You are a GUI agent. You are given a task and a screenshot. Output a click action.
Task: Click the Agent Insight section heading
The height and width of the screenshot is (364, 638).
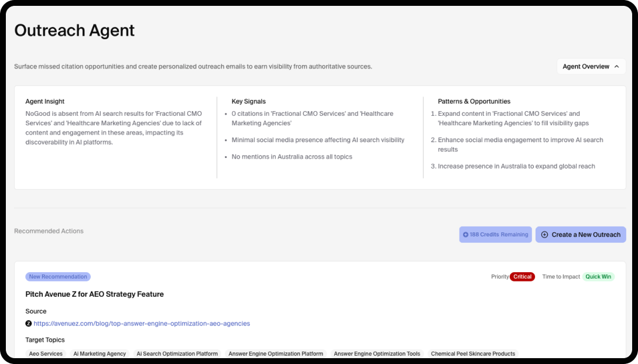(45, 101)
